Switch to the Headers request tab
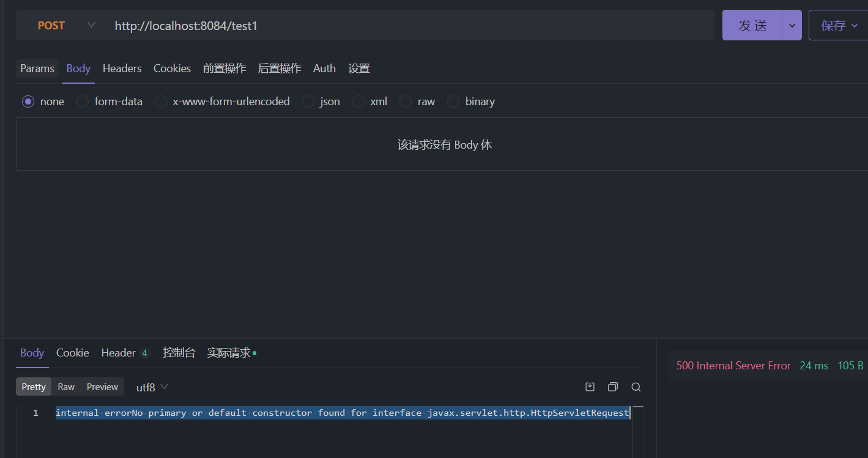 click(x=122, y=68)
